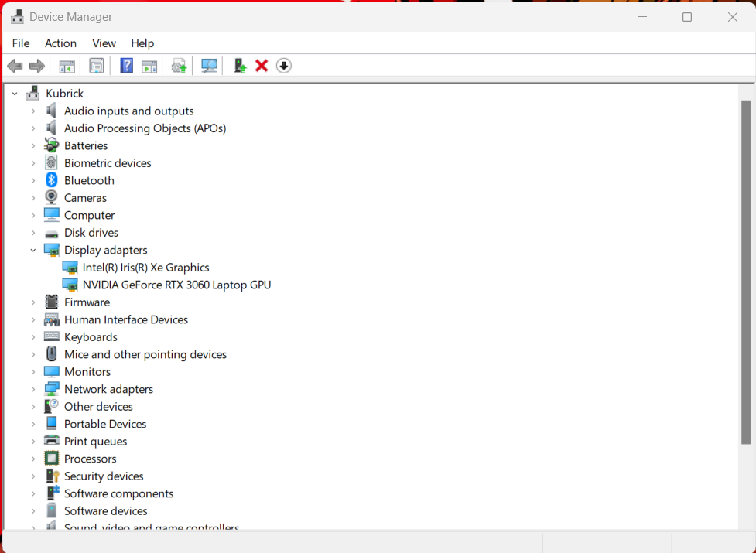Click the Batteries category icon
Image resolution: width=756 pixels, height=553 pixels.
(51, 145)
